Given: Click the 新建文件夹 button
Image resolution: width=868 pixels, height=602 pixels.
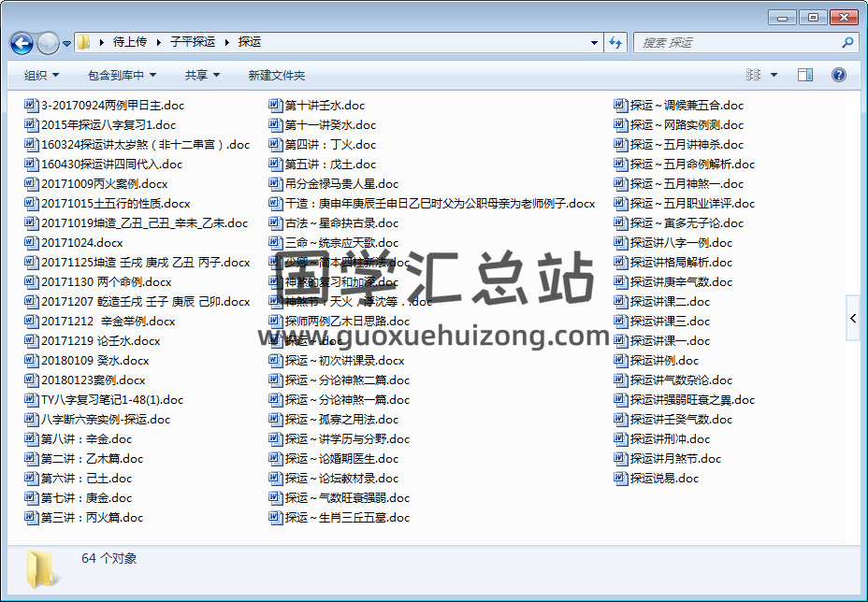Looking at the screenshot, I should click(276, 75).
